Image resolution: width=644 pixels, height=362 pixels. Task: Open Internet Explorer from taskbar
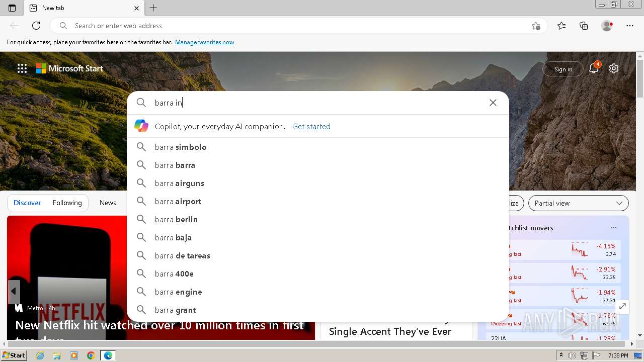(40, 355)
